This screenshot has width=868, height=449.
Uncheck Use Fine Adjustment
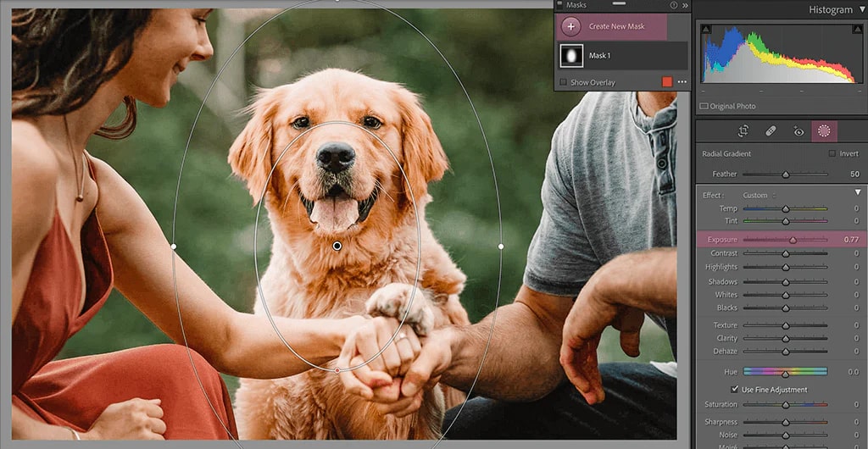pyautogui.click(x=735, y=390)
